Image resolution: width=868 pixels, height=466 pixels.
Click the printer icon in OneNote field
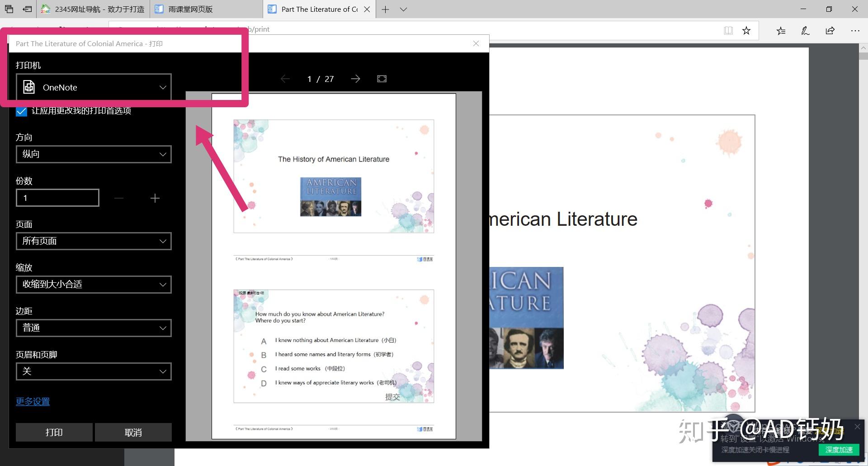pyautogui.click(x=29, y=87)
